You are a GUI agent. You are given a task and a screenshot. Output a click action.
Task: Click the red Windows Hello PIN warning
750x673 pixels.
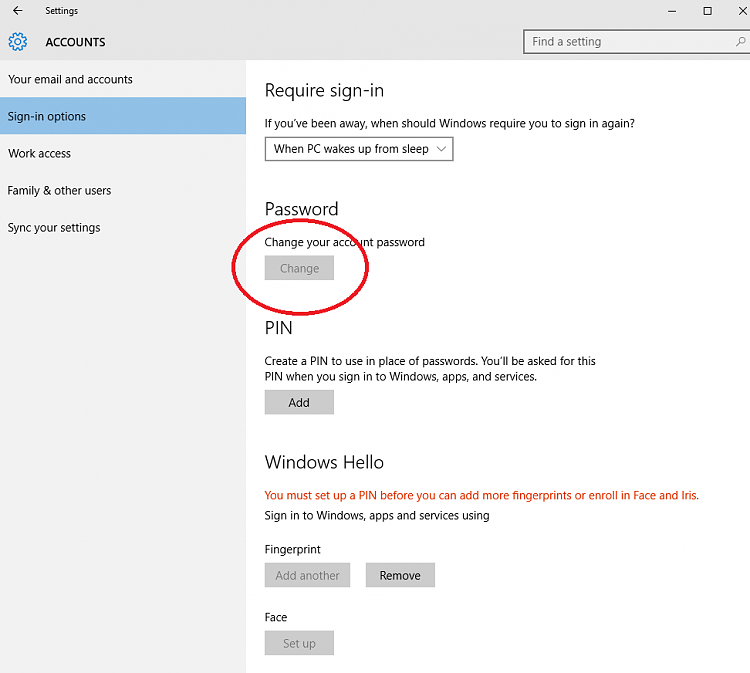pos(481,495)
